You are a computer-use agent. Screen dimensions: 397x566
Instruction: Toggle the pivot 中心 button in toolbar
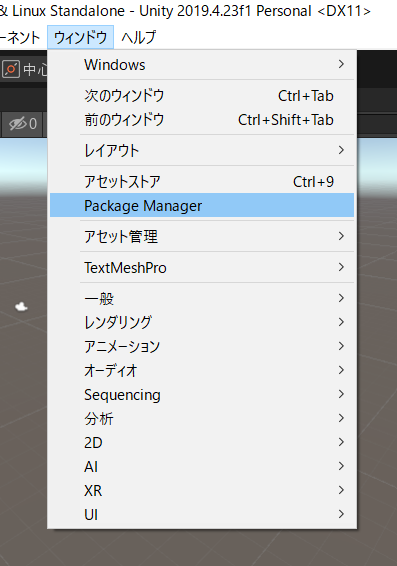coord(24,69)
